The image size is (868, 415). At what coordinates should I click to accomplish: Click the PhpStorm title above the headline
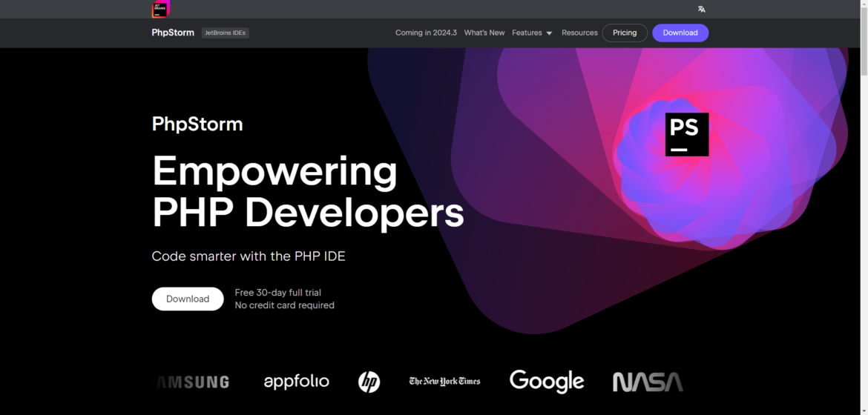[x=197, y=124]
